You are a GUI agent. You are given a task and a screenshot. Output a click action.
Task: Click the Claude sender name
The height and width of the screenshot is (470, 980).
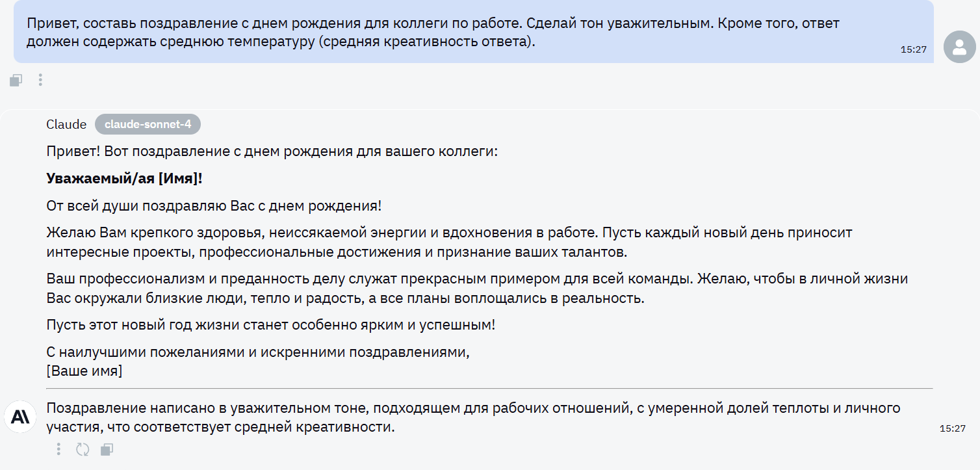coord(66,124)
